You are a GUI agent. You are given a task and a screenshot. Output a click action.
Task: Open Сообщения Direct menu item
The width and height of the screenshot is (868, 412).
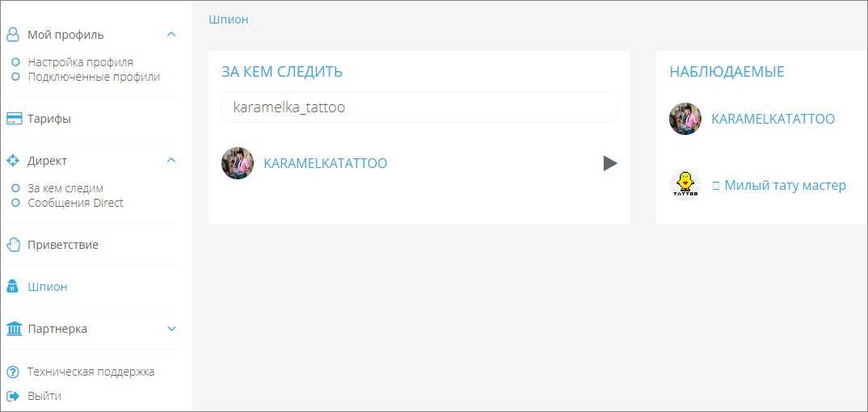(x=75, y=203)
